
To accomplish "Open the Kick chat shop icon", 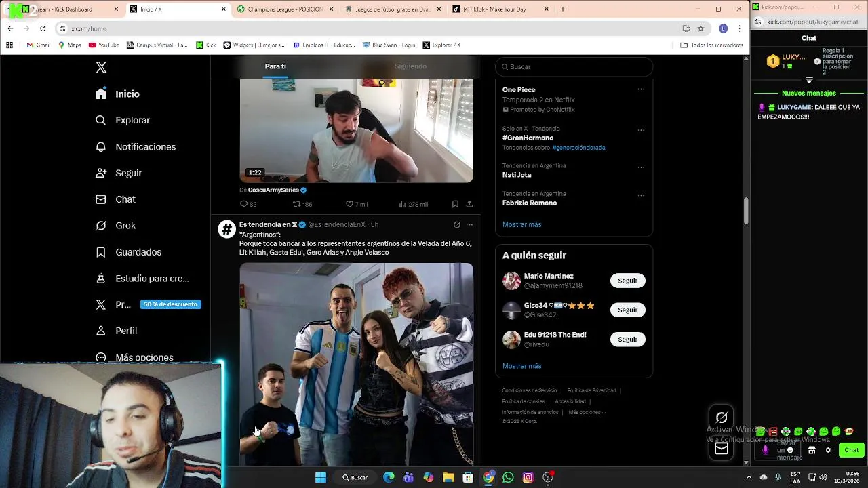I will [x=812, y=450].
